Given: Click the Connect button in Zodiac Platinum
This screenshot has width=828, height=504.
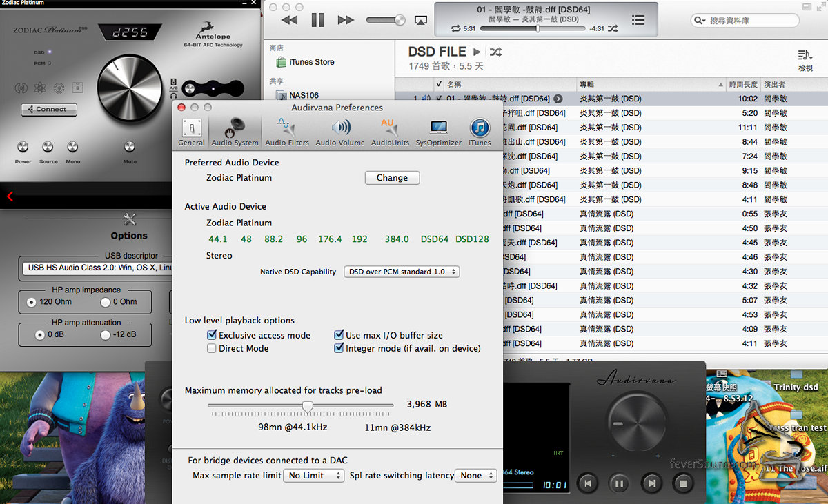Looking at the screenshot, I should [x=49, y=110].
